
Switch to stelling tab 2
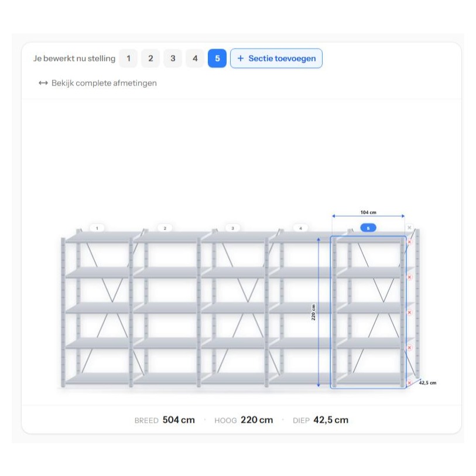click(x=150, y=59)
